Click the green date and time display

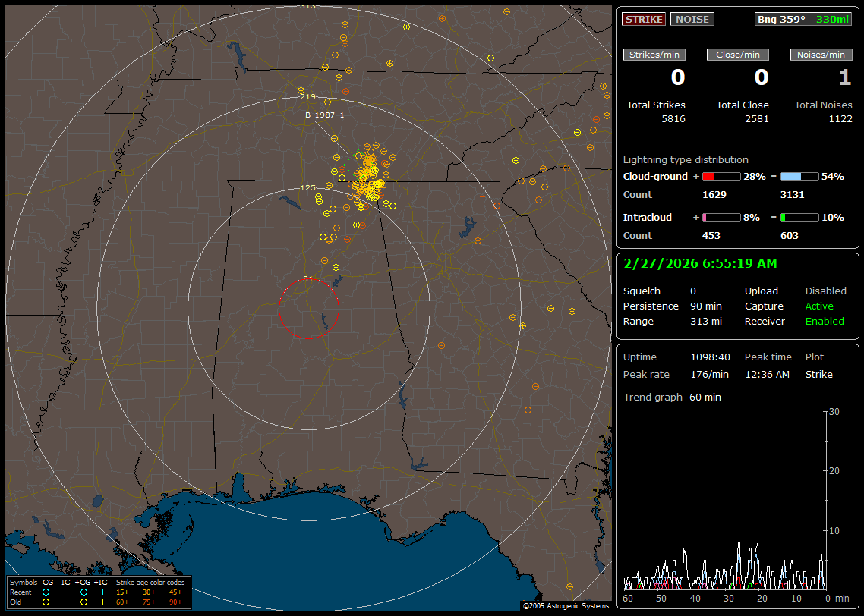click(699, 263)
